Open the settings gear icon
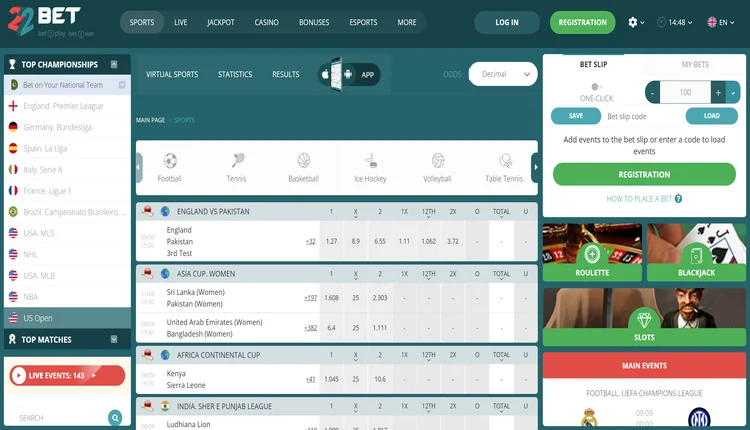This screenshot has width=750, height=430. (x=632, y=22)
